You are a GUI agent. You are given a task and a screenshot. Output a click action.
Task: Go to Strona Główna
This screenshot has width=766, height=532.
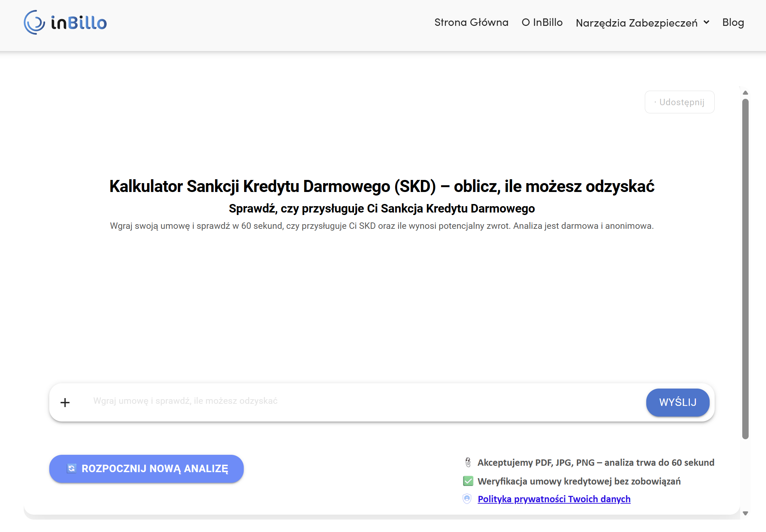click(471, 22)
